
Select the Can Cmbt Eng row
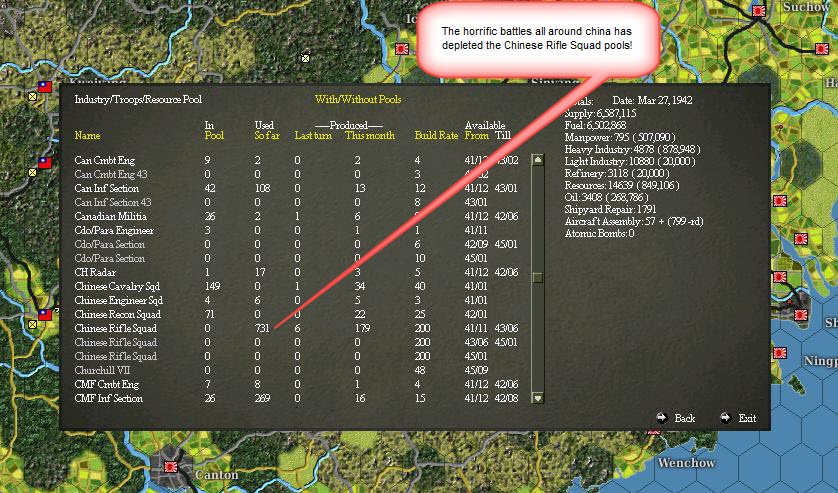pos(297,160)
